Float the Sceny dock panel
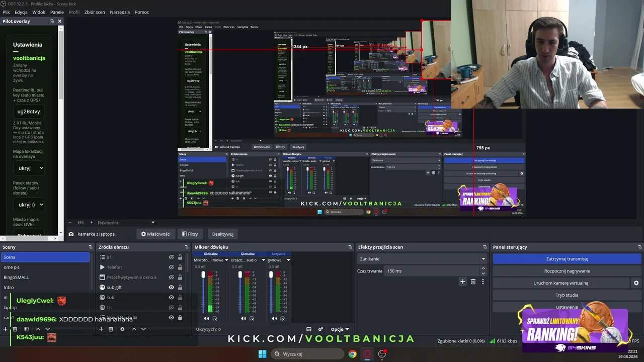The height and width of the screenshot is (362, 644). [91, 247]
